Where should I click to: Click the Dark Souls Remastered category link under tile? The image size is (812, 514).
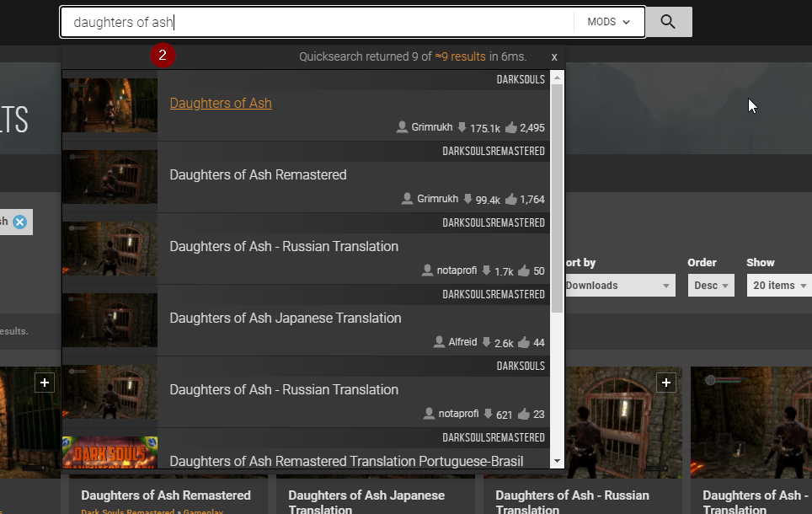coord(127,511)
